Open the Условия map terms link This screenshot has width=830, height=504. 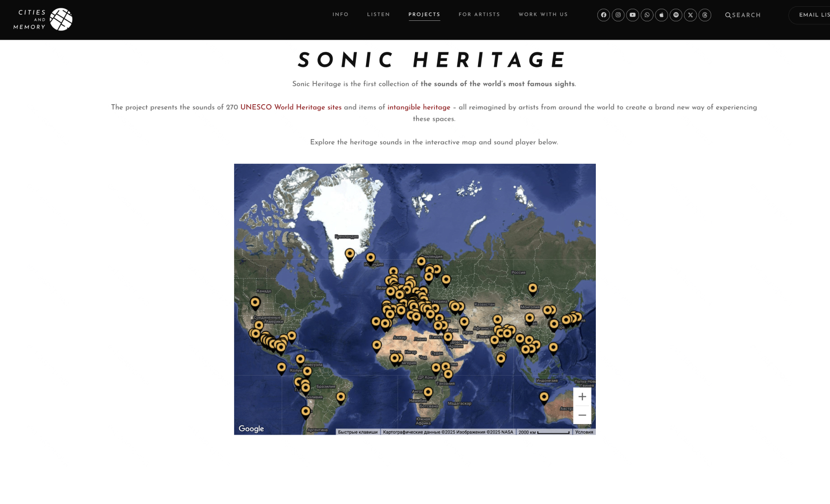(584, 432)
